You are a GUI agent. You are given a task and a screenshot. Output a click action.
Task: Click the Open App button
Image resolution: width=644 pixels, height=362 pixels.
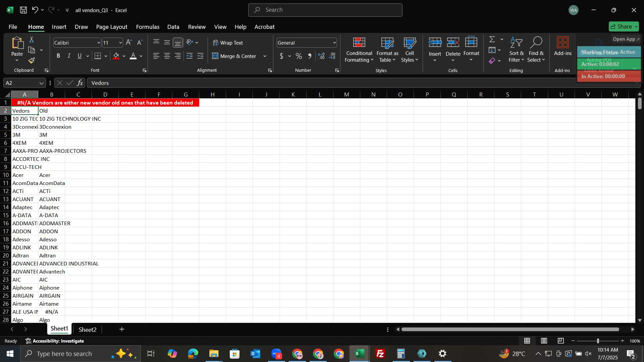[626, 39]
